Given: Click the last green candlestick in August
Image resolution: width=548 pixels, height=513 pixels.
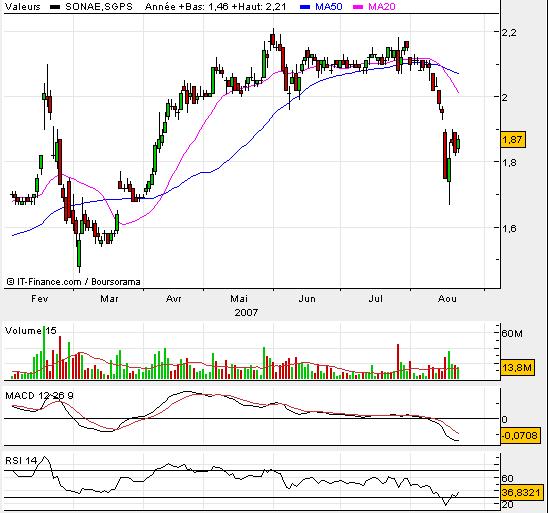Looking at the screenshot, I should pyautogui.click(x=458, y=143).
